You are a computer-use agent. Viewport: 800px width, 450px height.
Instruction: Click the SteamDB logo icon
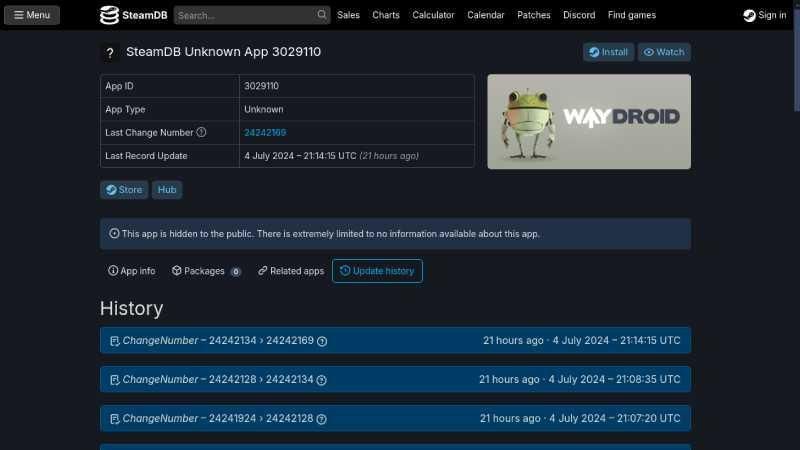click(109, 15)
